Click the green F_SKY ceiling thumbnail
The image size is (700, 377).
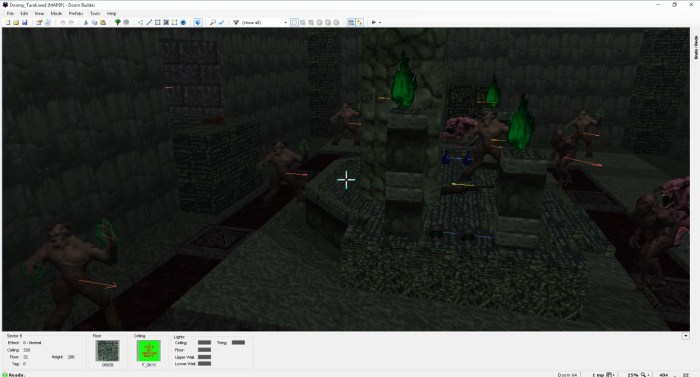pyautogui.click(x=149, y=351)
